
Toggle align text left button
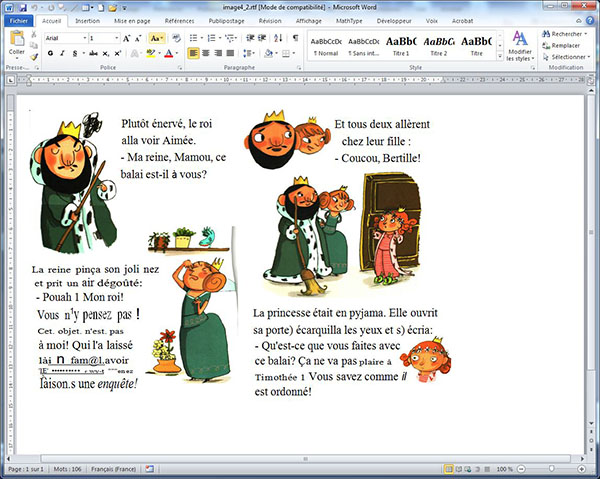coord(191,53)
